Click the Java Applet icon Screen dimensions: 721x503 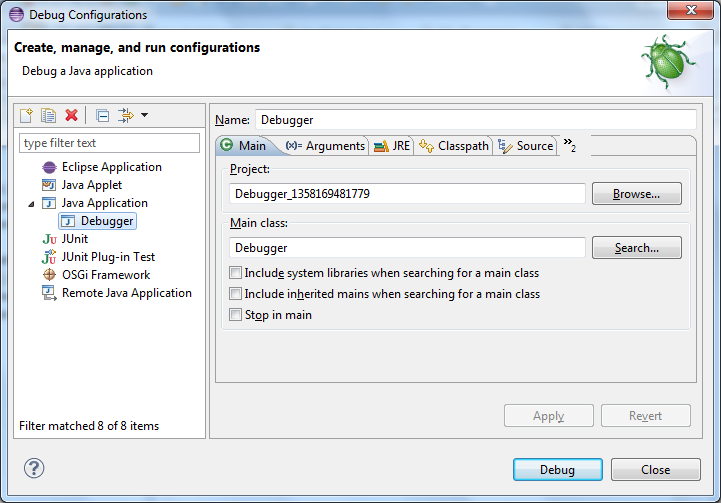(49, 185)
